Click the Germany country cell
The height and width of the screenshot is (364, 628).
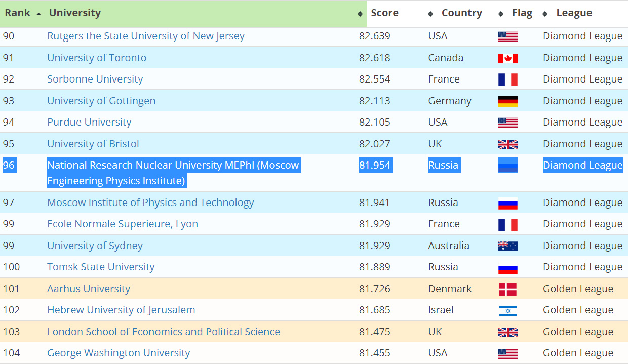coord(450,101)
